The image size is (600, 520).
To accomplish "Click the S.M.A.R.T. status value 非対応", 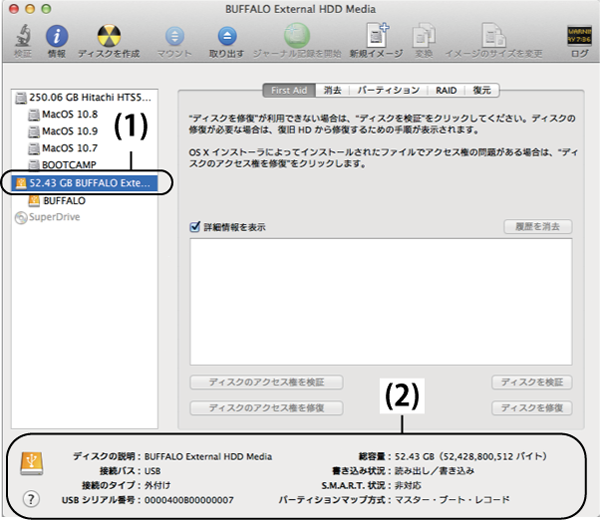I will click(x=408, y=485).
